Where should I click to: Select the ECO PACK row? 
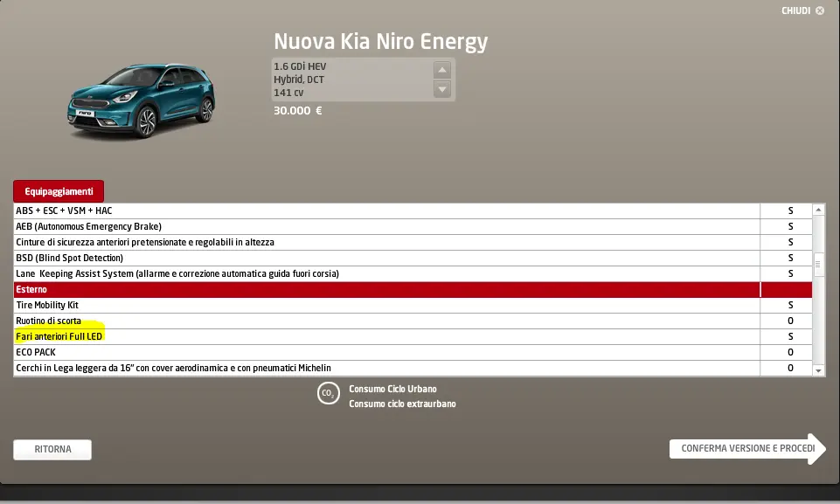pyautogui.click(x=413, y=352)
